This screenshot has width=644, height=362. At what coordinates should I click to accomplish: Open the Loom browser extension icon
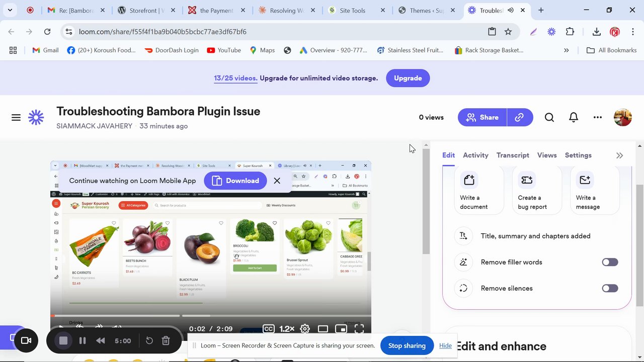[551, 32]
